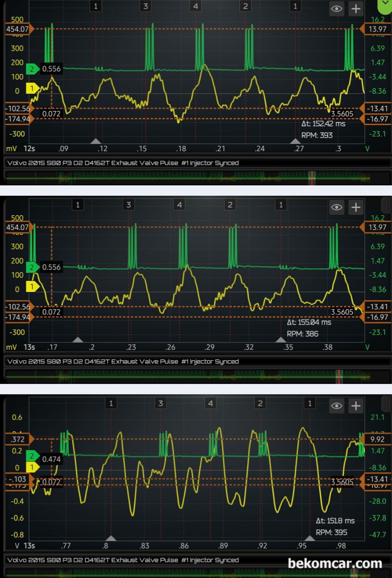Click the 454.07 cursor handle in top chart
392x578 pixels.
click(19, 29)
